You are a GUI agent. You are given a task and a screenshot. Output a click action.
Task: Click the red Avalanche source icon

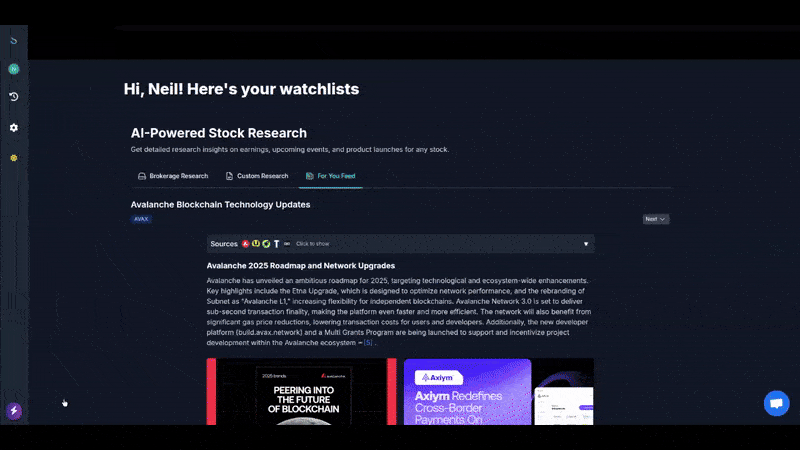coord(245,244)
